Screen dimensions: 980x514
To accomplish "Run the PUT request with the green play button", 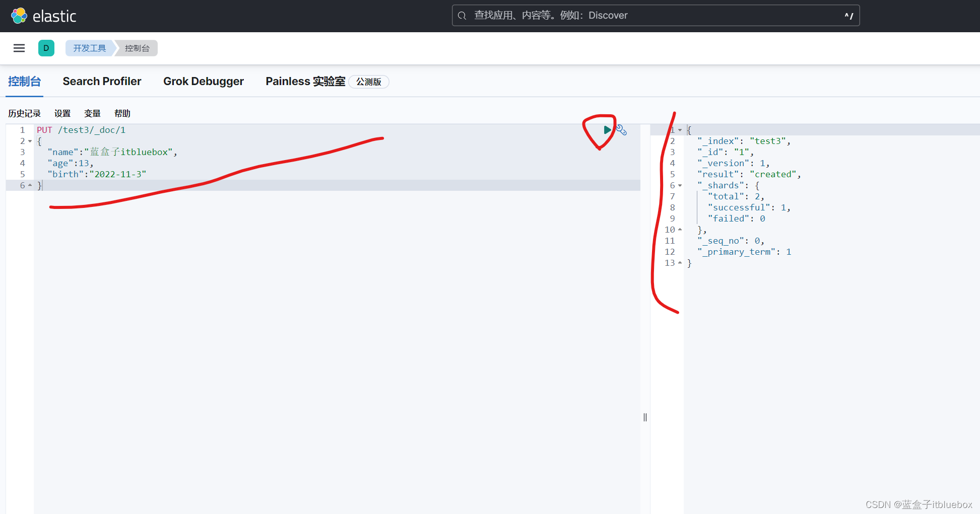I will coord(607,129).
